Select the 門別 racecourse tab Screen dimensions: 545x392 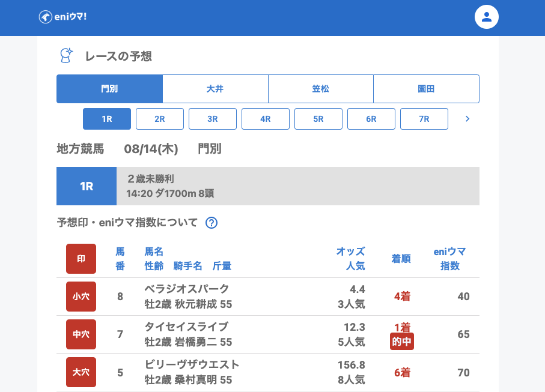tap(109, 89)
